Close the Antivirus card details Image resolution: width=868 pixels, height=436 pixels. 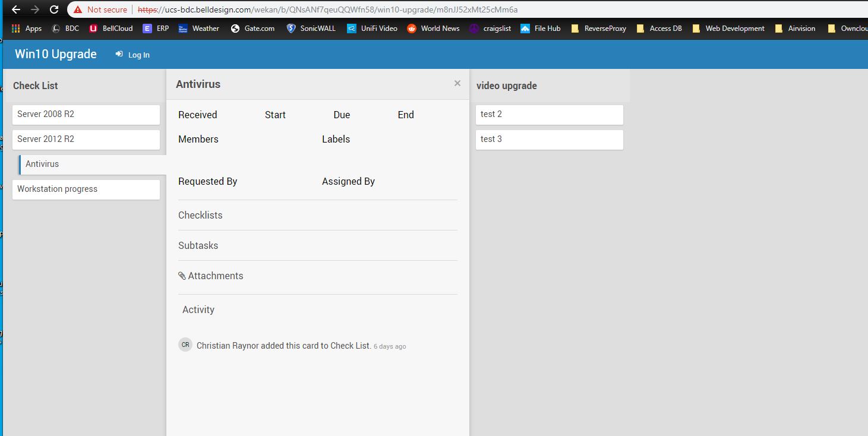pyautogui.click(x=457, y=83)
